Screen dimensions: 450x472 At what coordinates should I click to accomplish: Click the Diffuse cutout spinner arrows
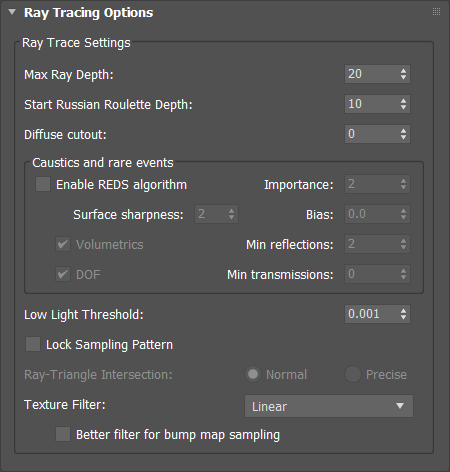[403, 134]
